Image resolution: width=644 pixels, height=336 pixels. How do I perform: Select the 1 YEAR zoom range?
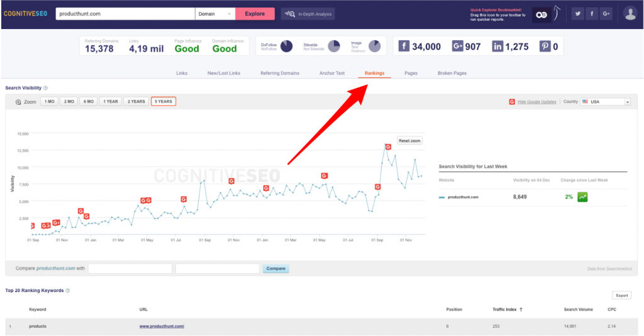[x=111, y=101]
